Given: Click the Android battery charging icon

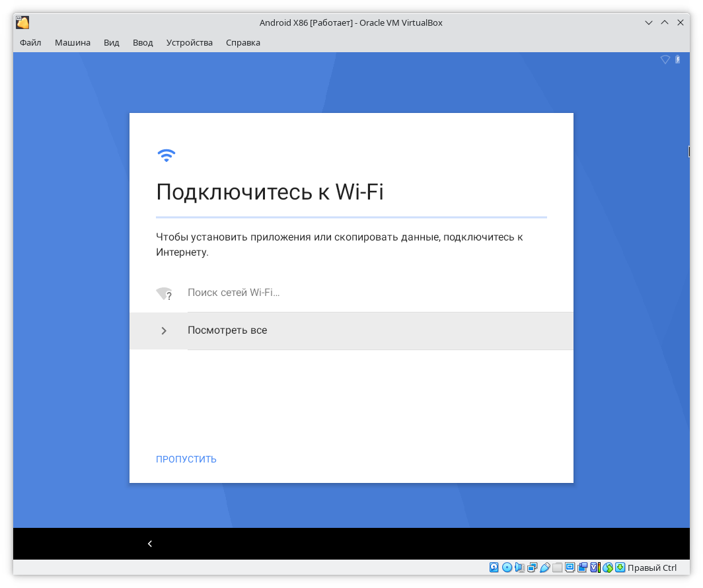Looking at the screenshot, I should click(x=678, y=59).
